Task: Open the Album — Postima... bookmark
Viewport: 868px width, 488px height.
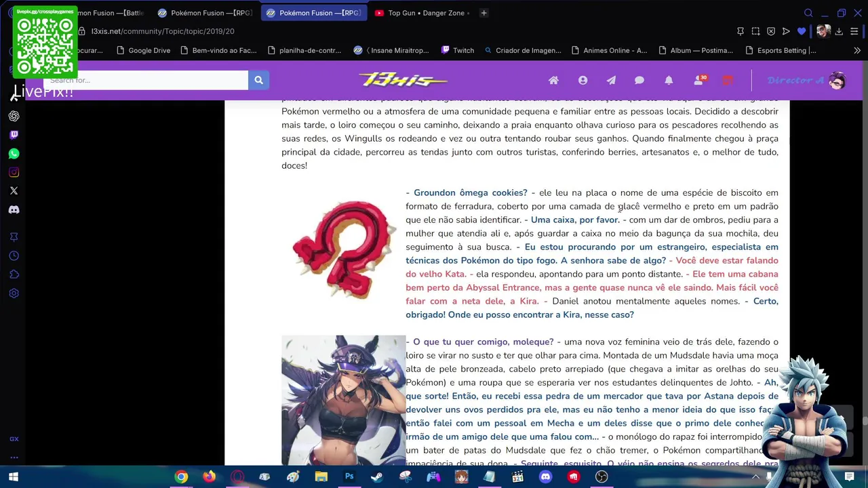Action: pyautogui.click(x=695, y=50)
